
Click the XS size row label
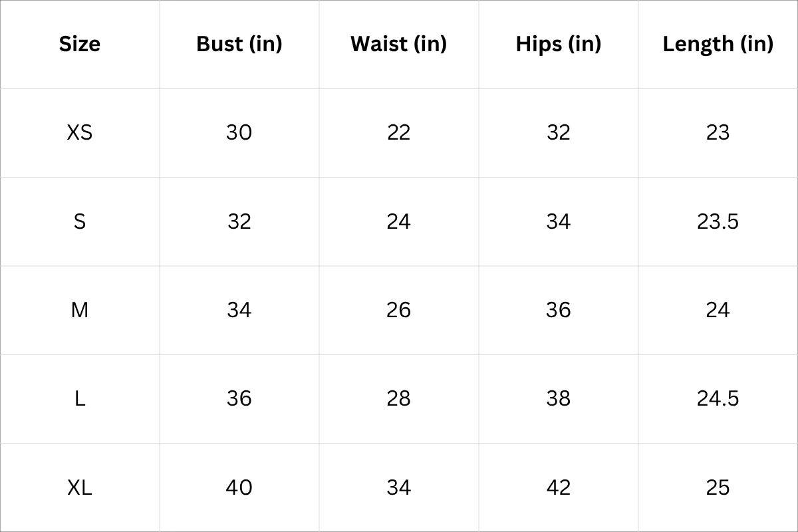tap(80, 132)
